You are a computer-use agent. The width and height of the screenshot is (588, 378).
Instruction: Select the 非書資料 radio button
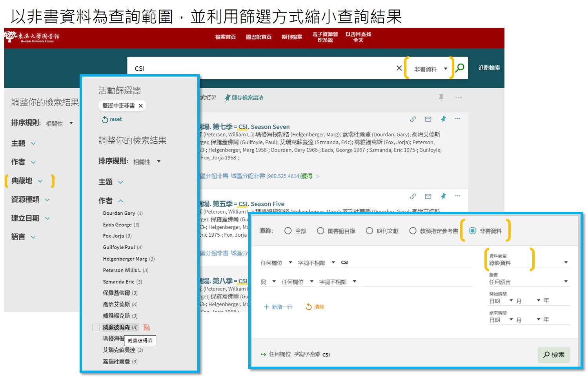[473, 231]
